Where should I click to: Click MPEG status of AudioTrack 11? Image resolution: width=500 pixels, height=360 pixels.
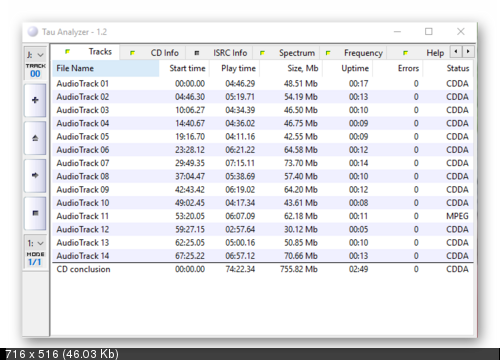coord(457,216)
